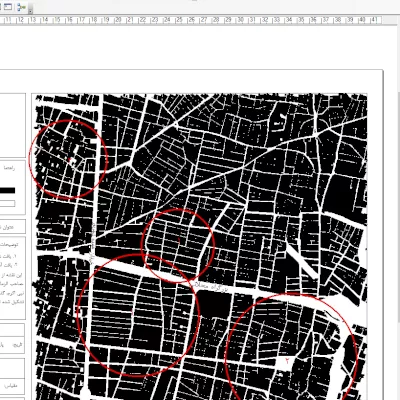Screen dimensions: 400x400
Task: Select the white legend color swatch
Action: click(7, 203)
